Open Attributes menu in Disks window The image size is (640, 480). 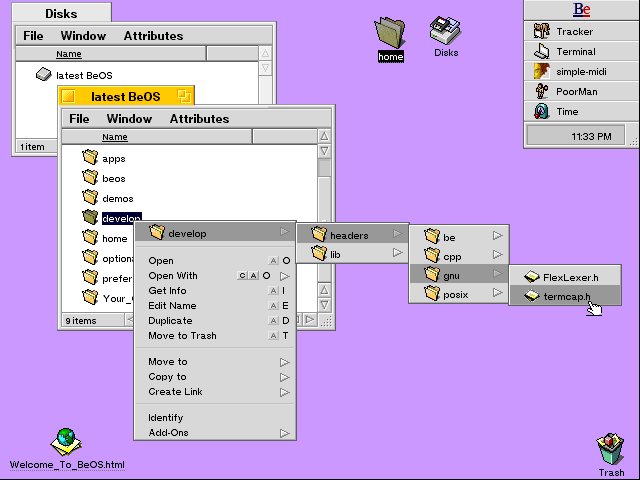click(153, 36)
